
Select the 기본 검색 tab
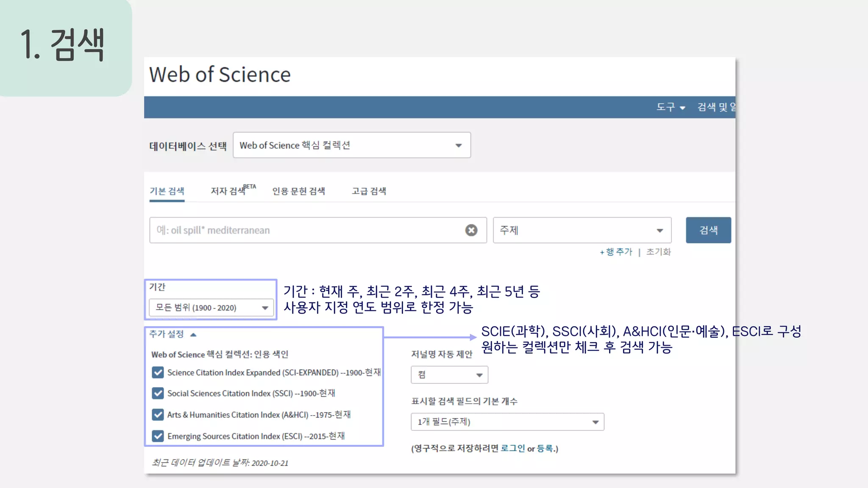(167, 191)
